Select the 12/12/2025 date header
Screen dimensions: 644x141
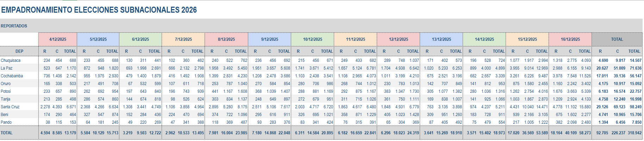point(399,39)
